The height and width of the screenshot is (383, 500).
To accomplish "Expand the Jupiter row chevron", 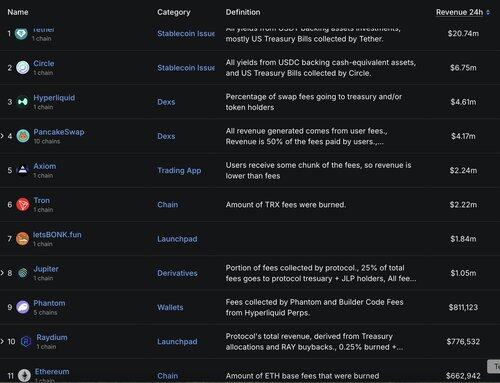I will [2, 273].
